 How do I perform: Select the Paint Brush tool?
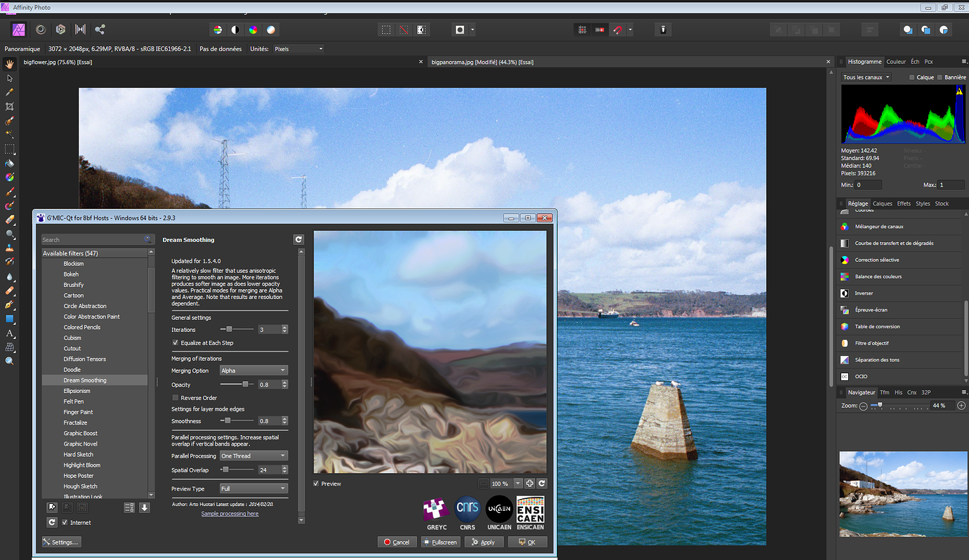click(9, 191)
